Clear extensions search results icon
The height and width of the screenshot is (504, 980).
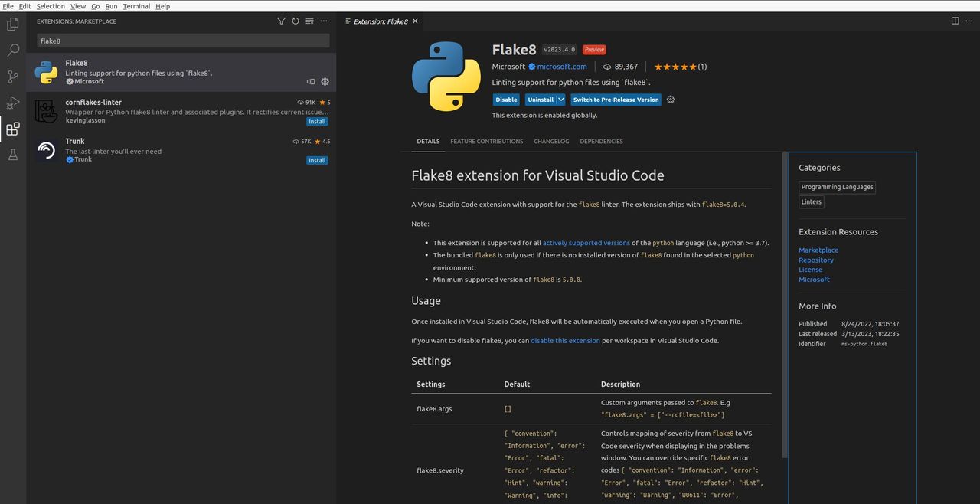[x=309, y=21]
